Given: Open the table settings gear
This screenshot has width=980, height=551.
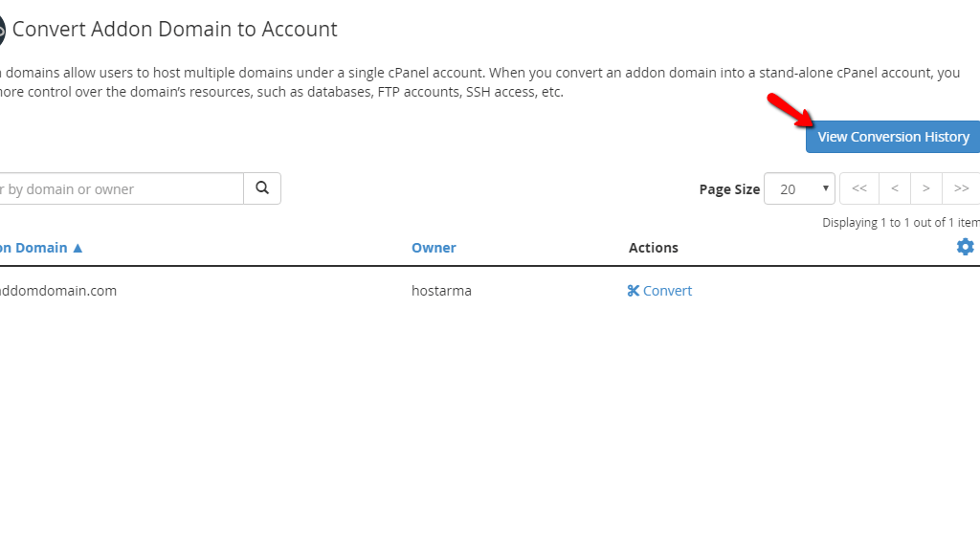Looking at the screenshot, I should [x=965, y=247].
